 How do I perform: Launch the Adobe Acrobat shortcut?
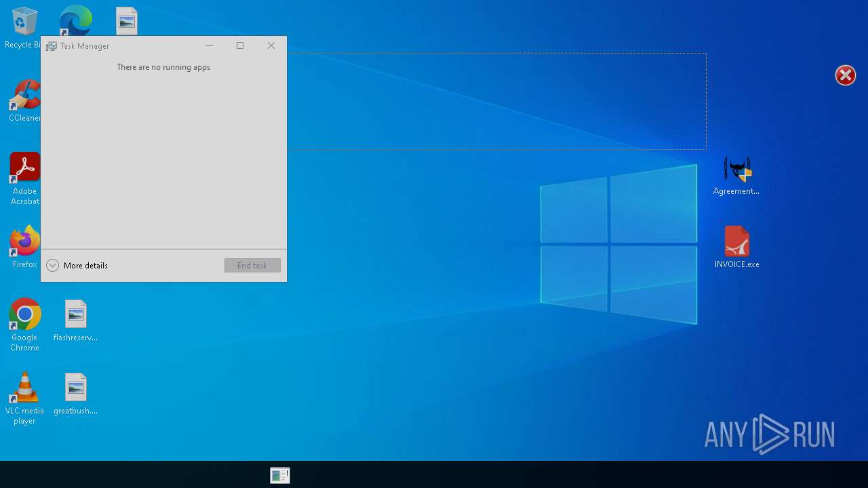tap(24, 179)
